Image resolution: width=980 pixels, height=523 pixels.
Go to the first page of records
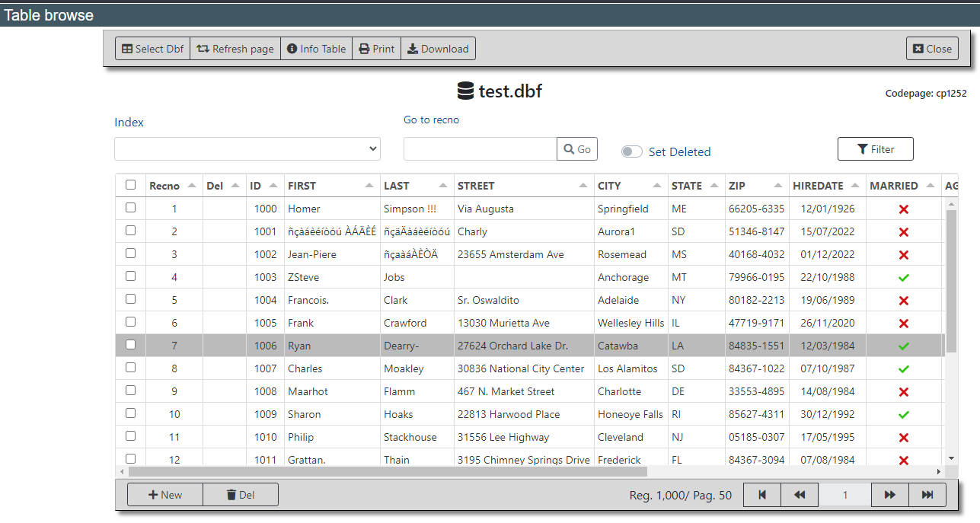coord(761,495)
